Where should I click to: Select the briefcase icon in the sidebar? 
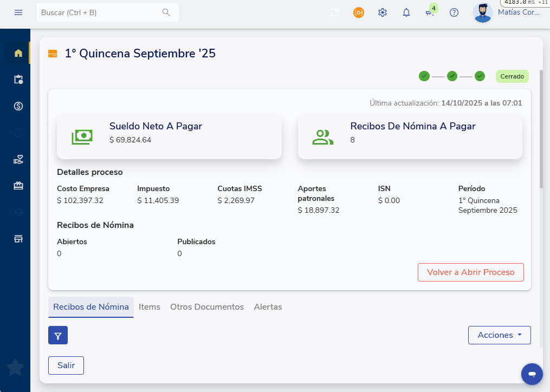(x=18, y=185)
